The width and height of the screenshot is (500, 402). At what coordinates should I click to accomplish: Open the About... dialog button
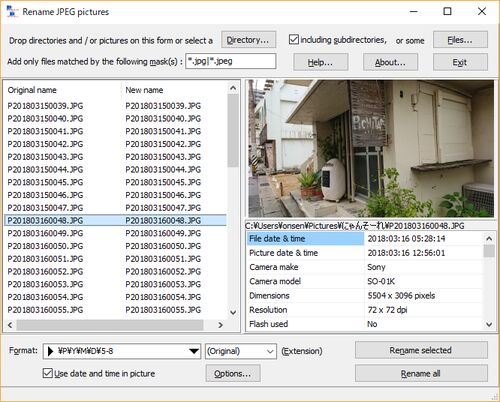pyautogui.click(x=390, y=62)
